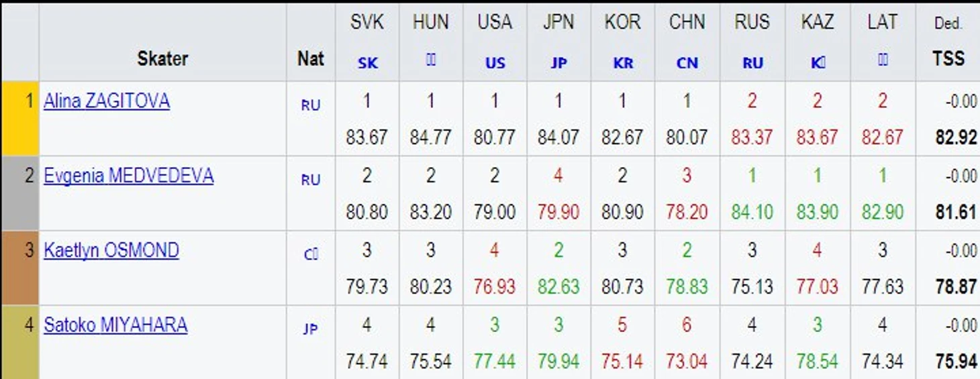Click the flag icon under LAT header
Viewport: 980px width, 379px height.
click(x=883, y=60)
